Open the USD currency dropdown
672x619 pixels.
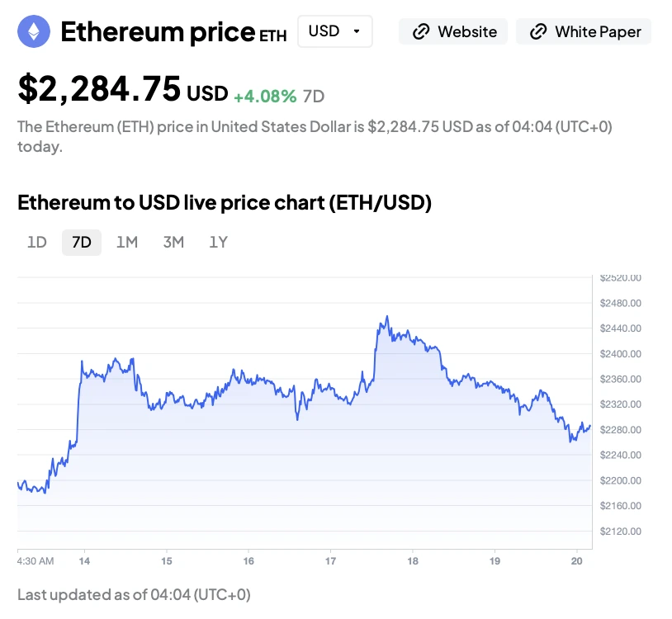pyautogui.click(x=334, y=31)
